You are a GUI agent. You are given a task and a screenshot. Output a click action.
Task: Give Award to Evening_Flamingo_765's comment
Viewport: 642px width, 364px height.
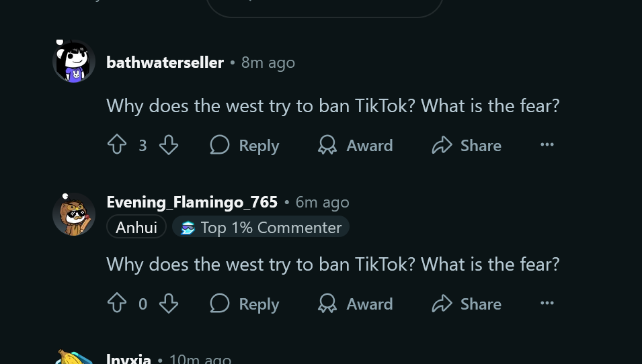356,304
